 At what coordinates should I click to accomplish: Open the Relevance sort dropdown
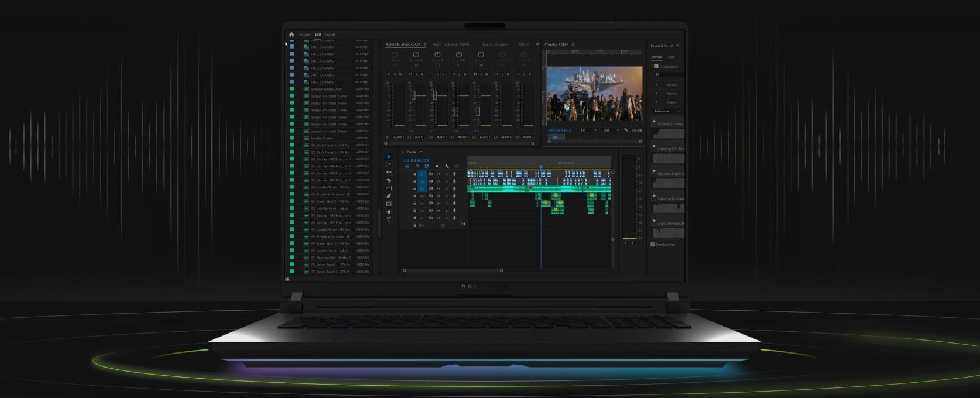click(x=667, y=111)
